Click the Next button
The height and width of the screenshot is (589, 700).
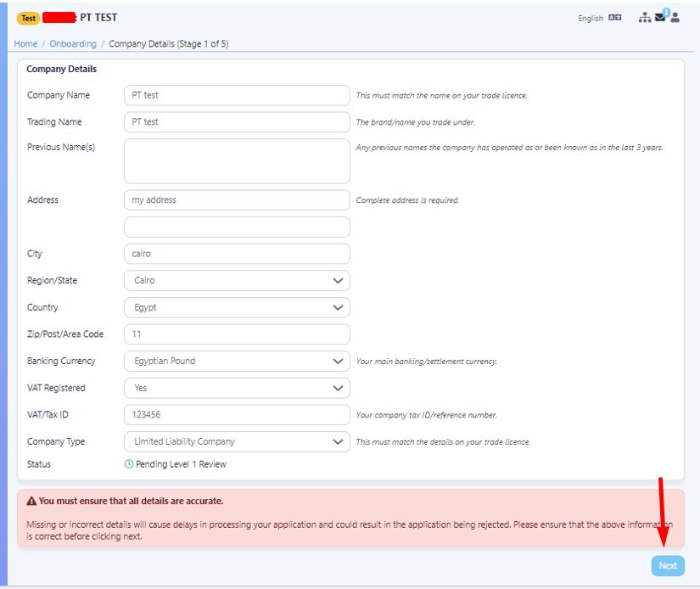pyautogui.click(x=668, y=566)
